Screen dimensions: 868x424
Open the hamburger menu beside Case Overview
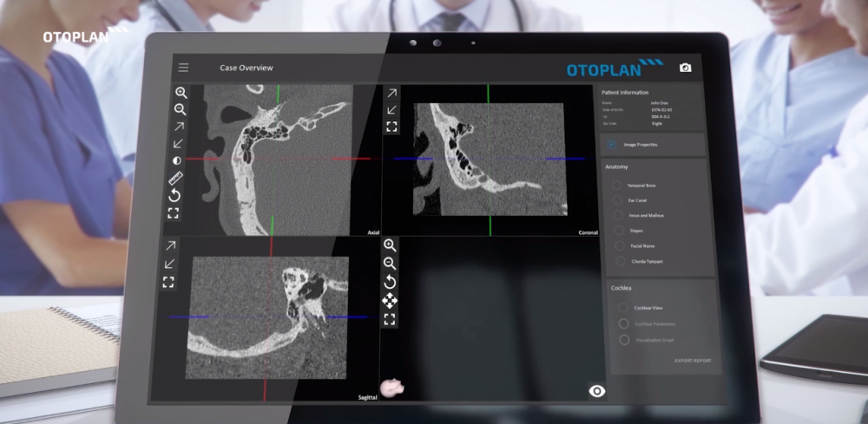click(183, 68)
